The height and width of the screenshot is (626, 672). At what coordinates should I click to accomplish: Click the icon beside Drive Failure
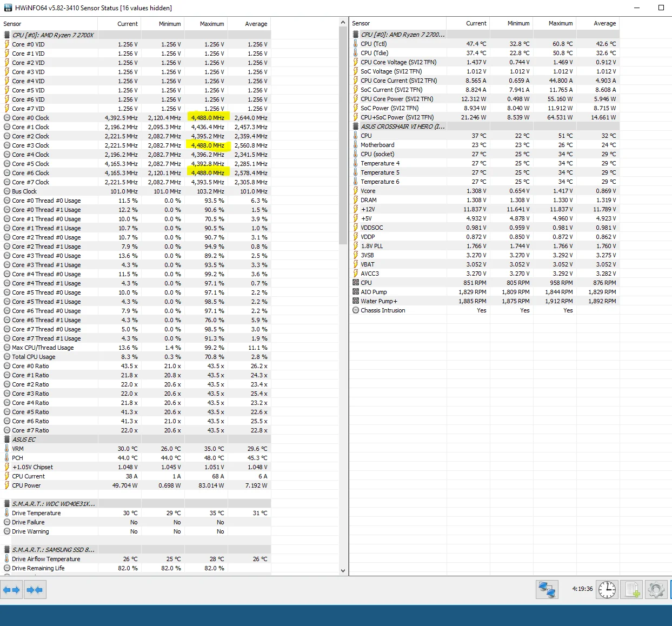(7, 522)
